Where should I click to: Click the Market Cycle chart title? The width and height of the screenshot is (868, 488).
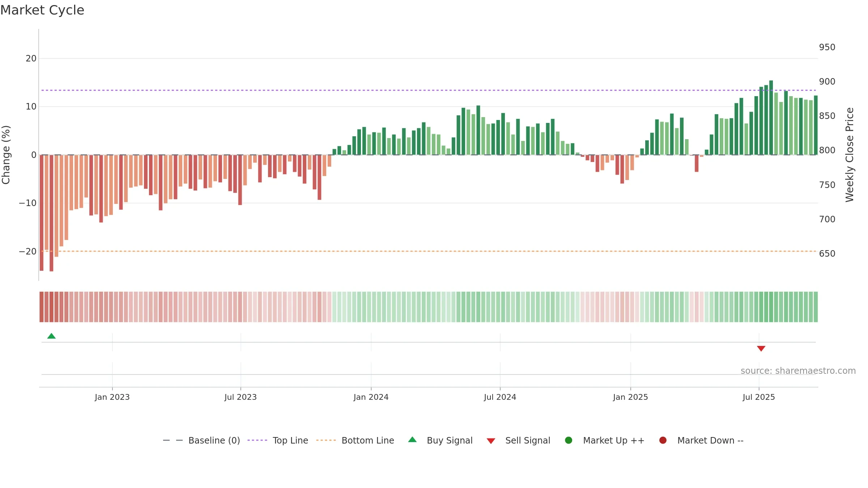click(42, 10)
